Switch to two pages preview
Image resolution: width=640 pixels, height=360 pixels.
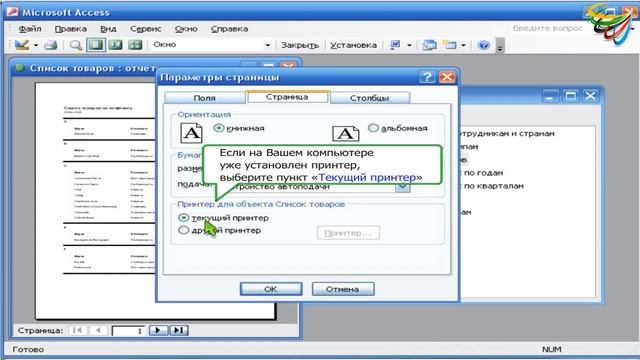(116, 45)
